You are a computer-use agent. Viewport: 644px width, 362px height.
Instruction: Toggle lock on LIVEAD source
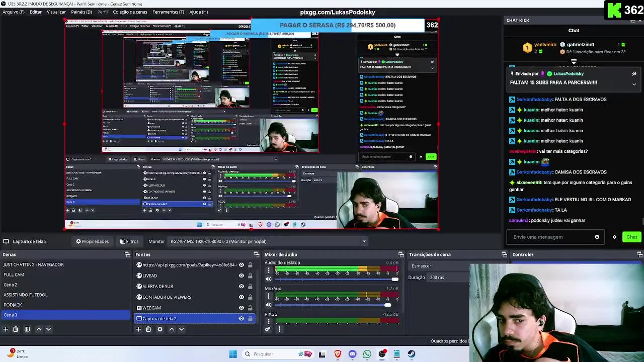250,276
